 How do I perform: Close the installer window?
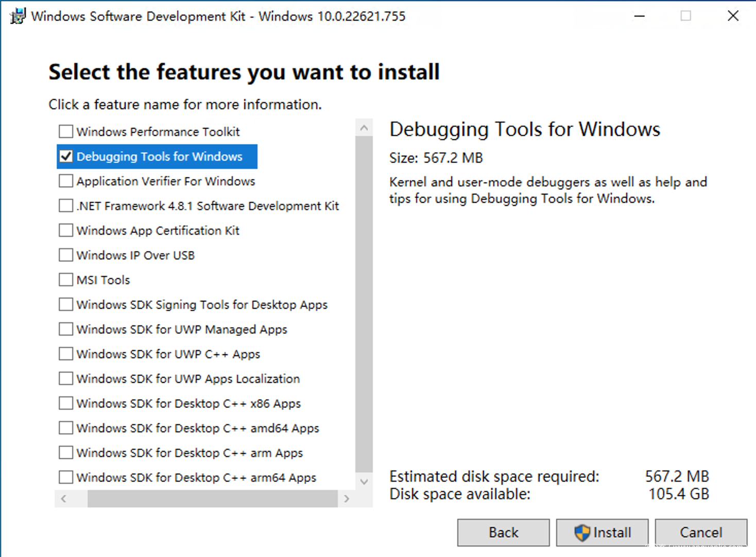point(733,16)
